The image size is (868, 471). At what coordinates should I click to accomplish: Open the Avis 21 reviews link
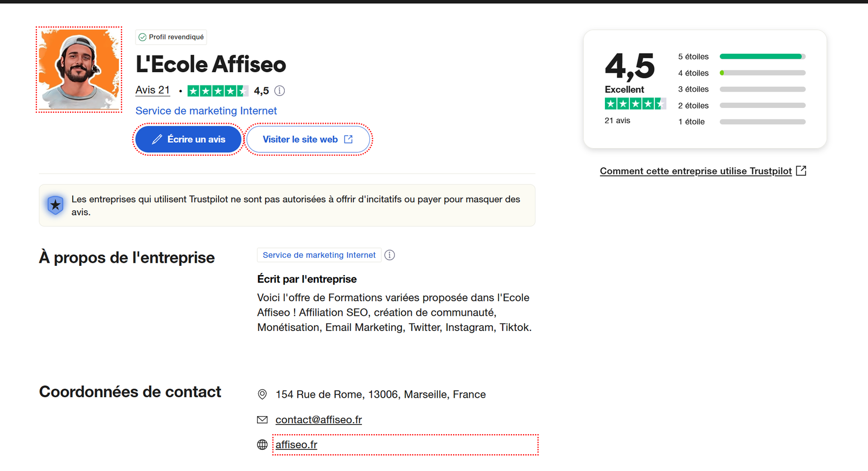point(152,90)
